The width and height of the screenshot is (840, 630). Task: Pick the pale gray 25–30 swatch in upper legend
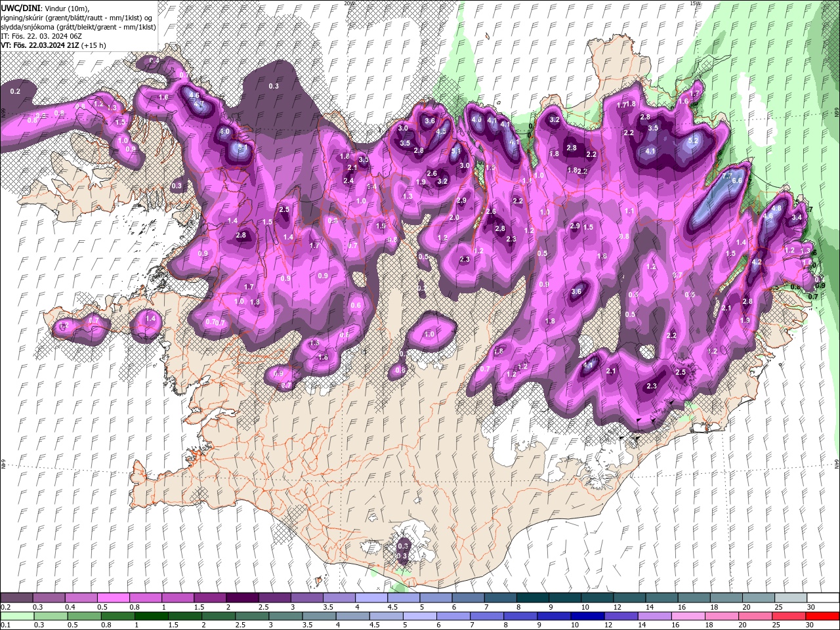(x=791, y=598)
